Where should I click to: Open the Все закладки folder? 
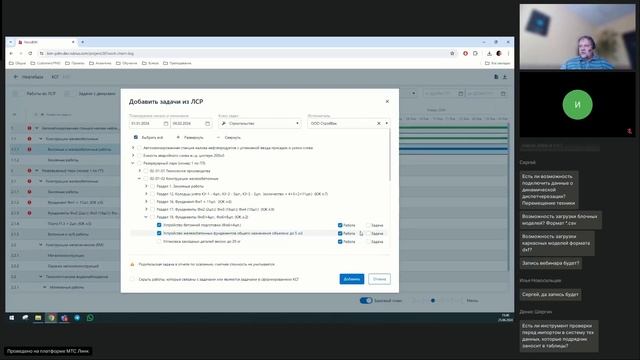[498, 63]
